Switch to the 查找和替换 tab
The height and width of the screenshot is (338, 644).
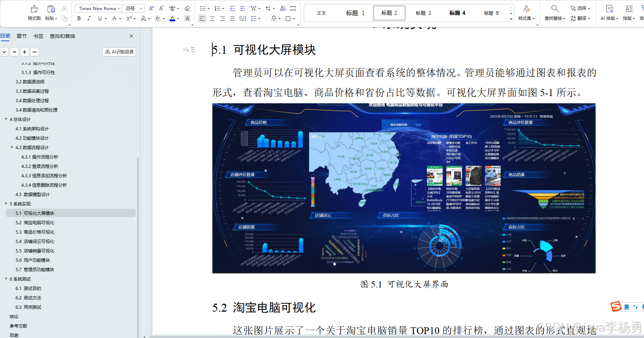(62, 36)
